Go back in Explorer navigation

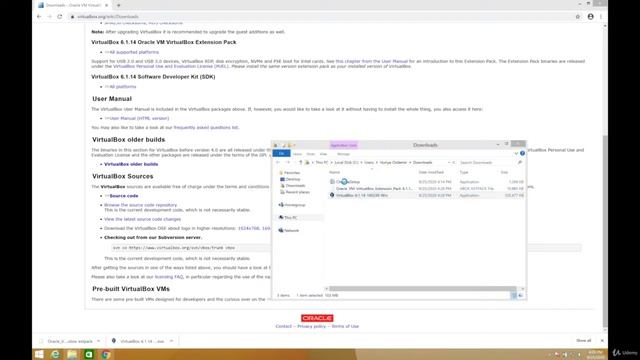[x=278, y=162]
